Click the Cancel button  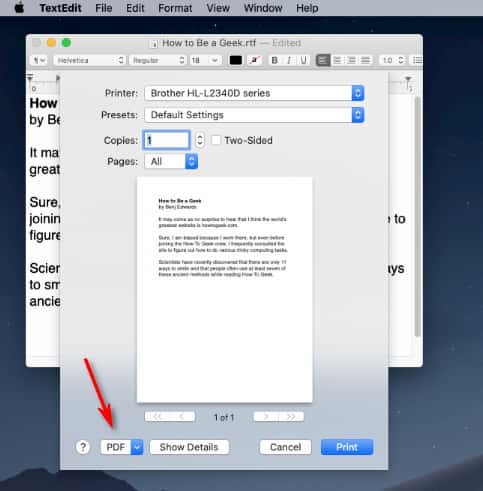pyautogui.click(x=285, y=447)
